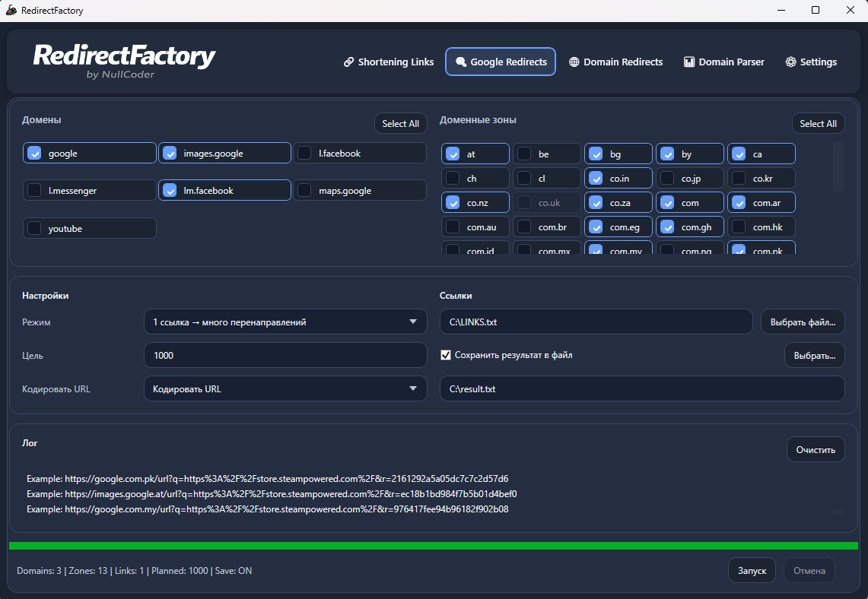This screenshot has height=599, width=868.
Task: Tick the maps.google domain checkbox
Action: pyautogui.click(x=304, y=191)
